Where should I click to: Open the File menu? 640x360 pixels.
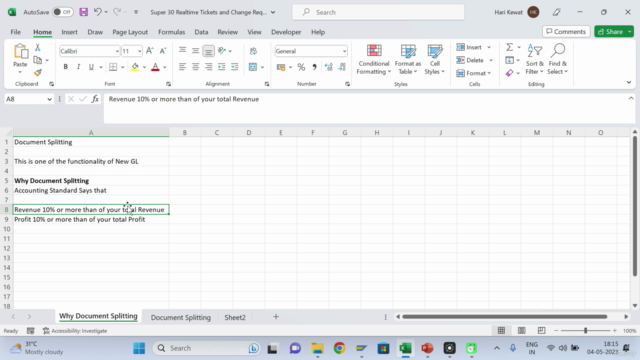[16, 32]
